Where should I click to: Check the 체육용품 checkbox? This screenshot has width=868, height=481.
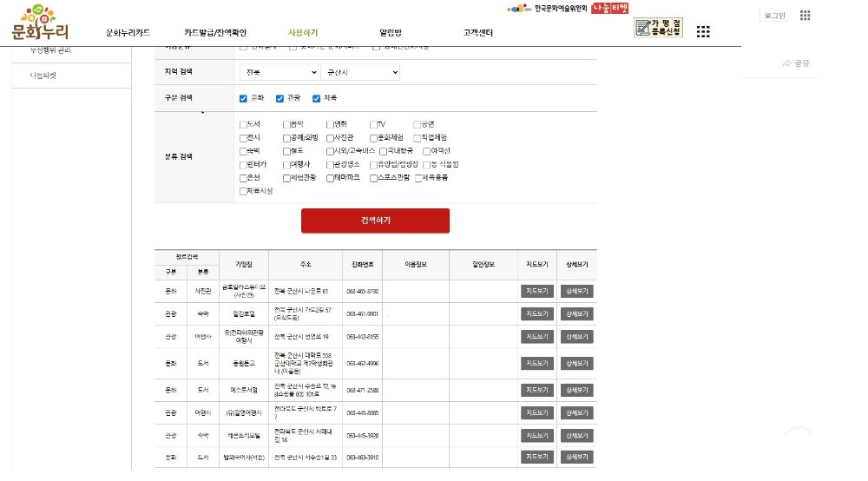[418, 178]
